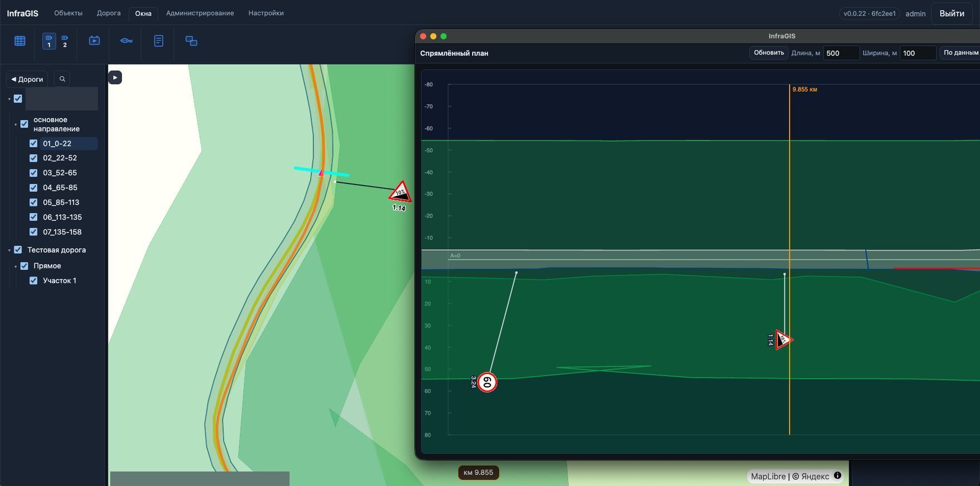
Task: Click the Выйти logout button
Action: [x=952, y=13]
